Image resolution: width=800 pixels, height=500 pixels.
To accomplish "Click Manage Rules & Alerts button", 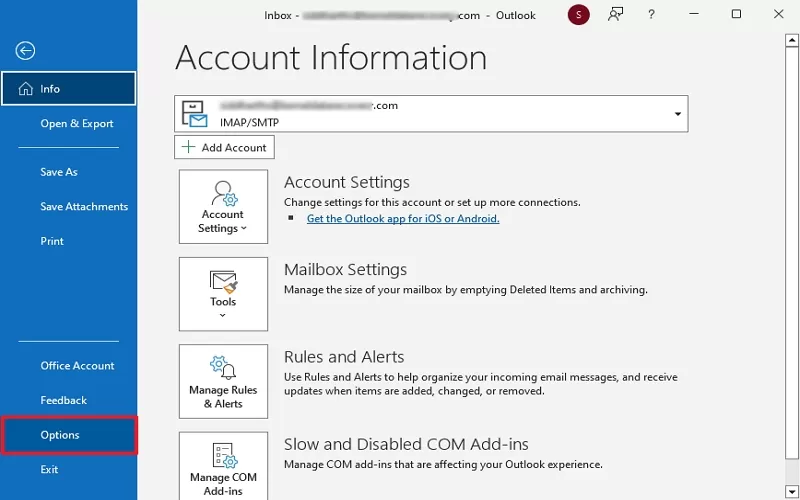I will 223,382.
